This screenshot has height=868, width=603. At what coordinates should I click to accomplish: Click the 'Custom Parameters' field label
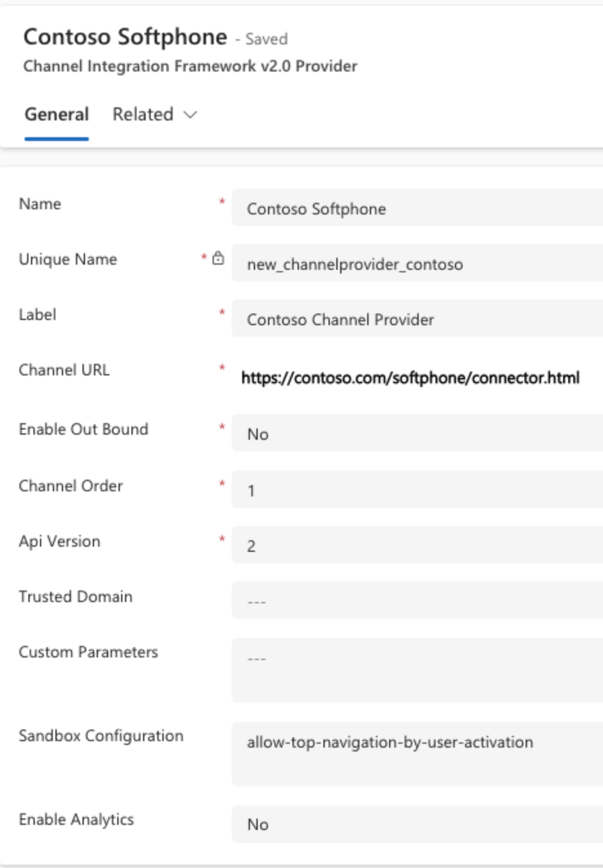[x=88, y=652]
